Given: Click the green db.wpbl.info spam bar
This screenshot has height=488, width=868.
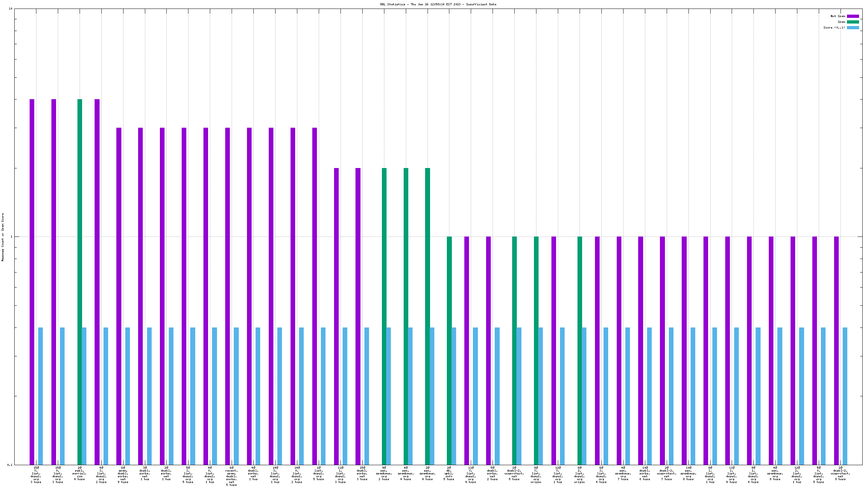Looking at the screenshot, I should click(449, 350).
